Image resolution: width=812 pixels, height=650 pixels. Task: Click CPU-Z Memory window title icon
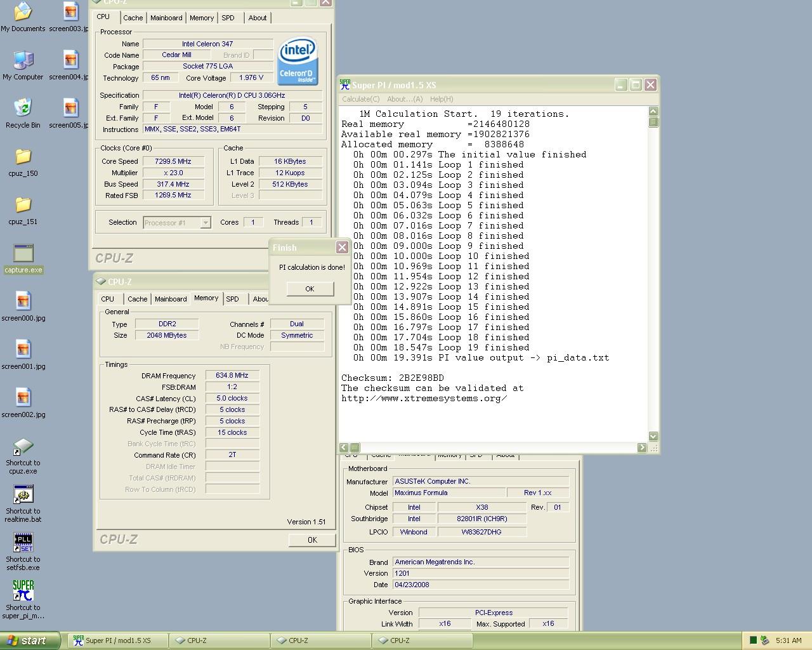coord(101,281)
